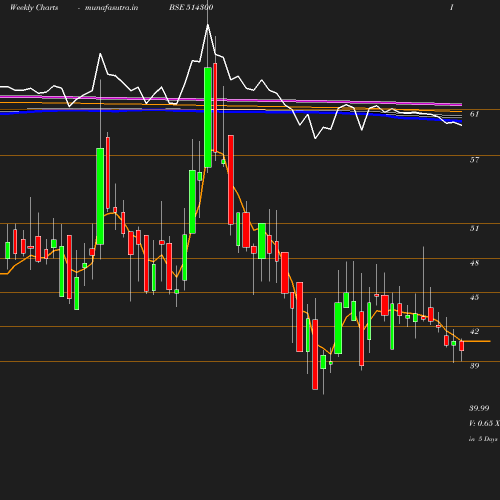The height and width of the screenshot is (500, 500).
Task: Click the highest peak of the white line
Action: (208, 25)
